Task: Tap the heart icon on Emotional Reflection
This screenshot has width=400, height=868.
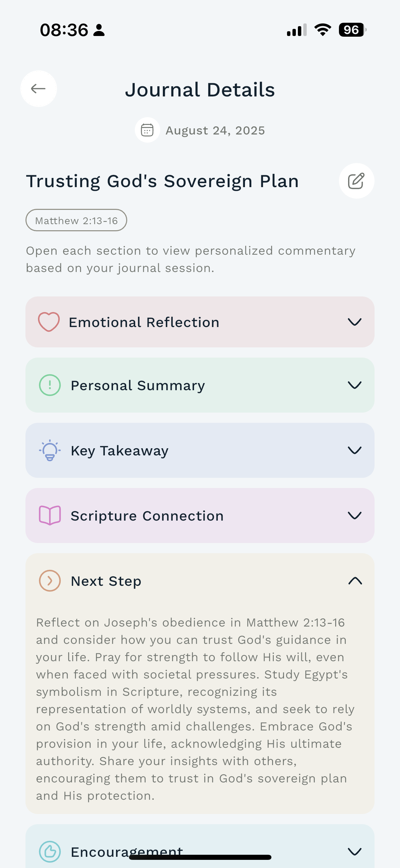Action: [49, 322]
